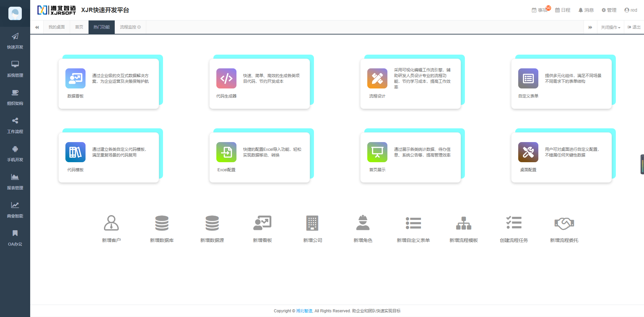644x317 pixels.
Task: Click the 新增数据库 shortcut icon
Action: click(x=162, y=228)
